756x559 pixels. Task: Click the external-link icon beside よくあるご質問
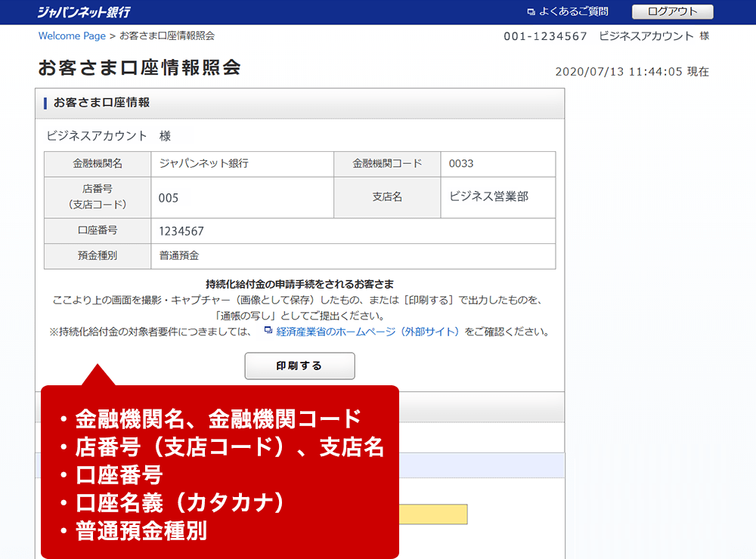[531, 12]
